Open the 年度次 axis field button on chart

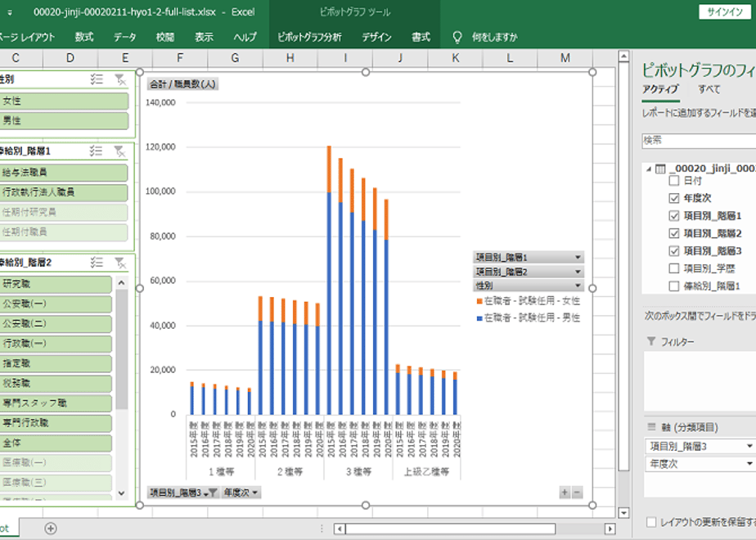pyautogui.click(x=241, y=493)
